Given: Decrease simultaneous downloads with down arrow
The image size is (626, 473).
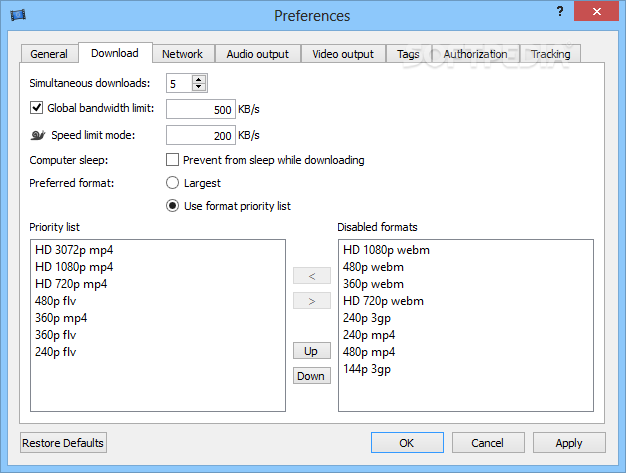Looking at the screenshot, I should pyautogui.click(x=198, y=87).
